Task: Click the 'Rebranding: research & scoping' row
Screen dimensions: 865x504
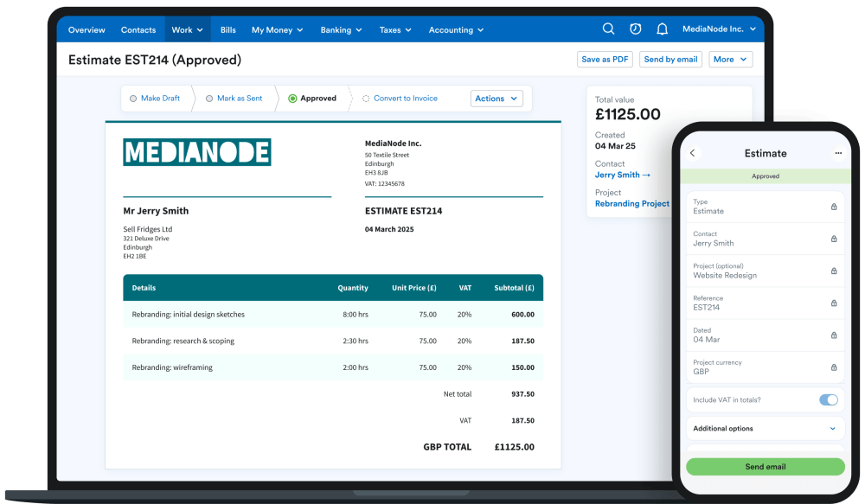Action: pos(333,341)
